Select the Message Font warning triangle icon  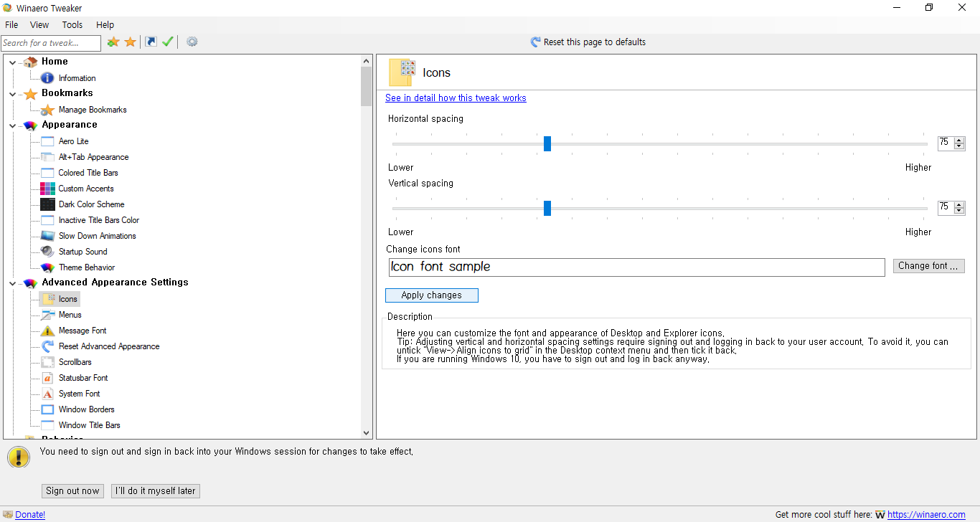coord(47,331)
